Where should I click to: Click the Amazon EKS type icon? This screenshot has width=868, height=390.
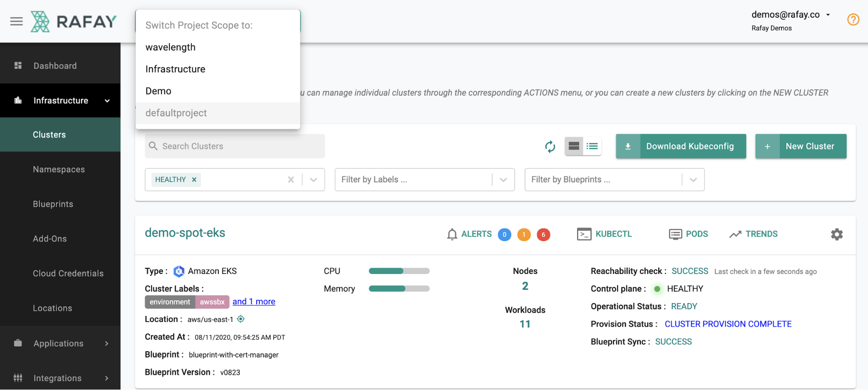pyautogui.click(x=179, y=271)
